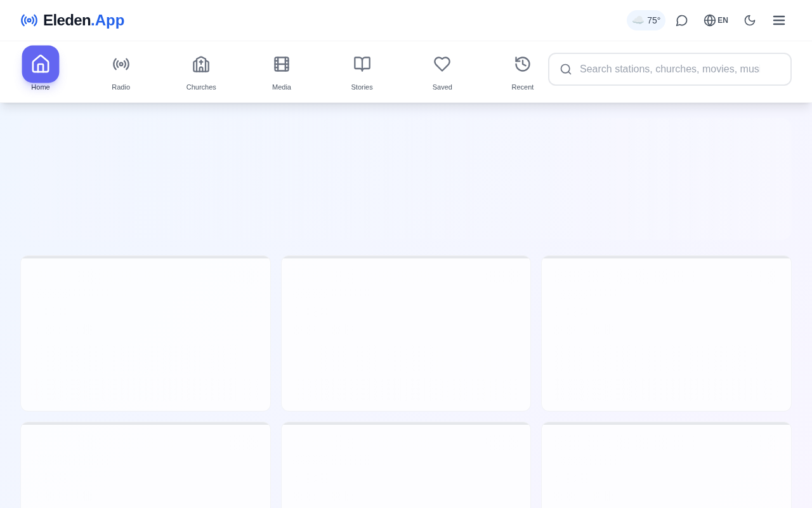Open the Recent history icon
Screen dimensions: 812x508
click(x=523, y=64)
